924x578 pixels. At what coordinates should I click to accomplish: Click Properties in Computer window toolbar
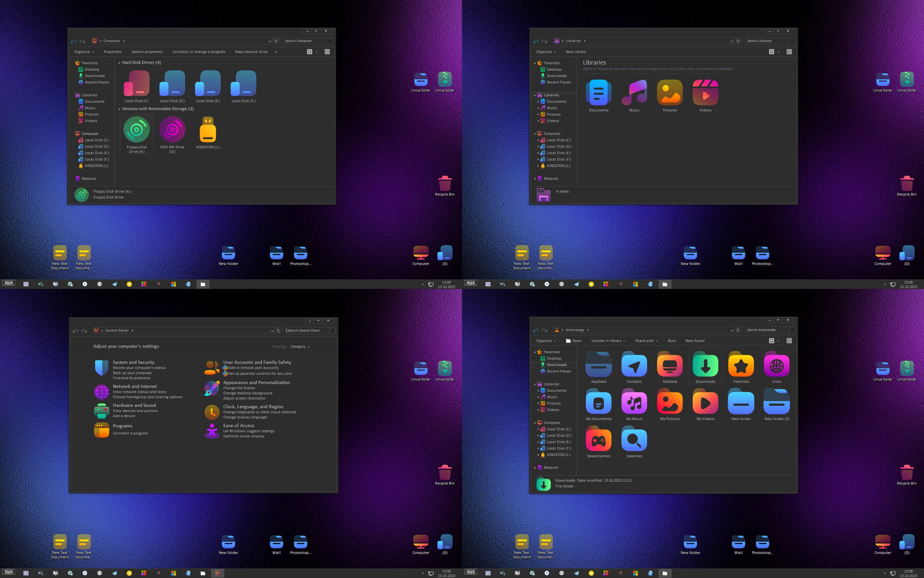pyautogui.click(x=113, y=52)
